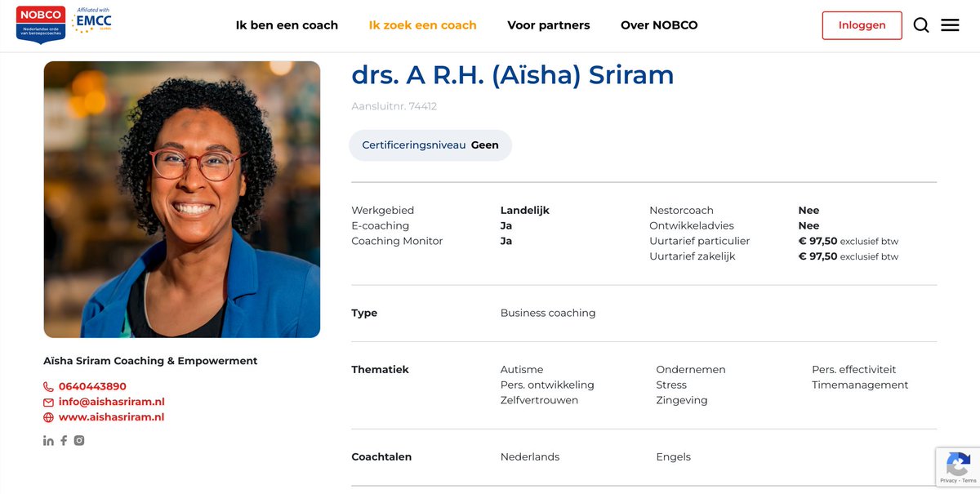
Task: Click the 'Nestorcoach' label
Action: [682, 211]
